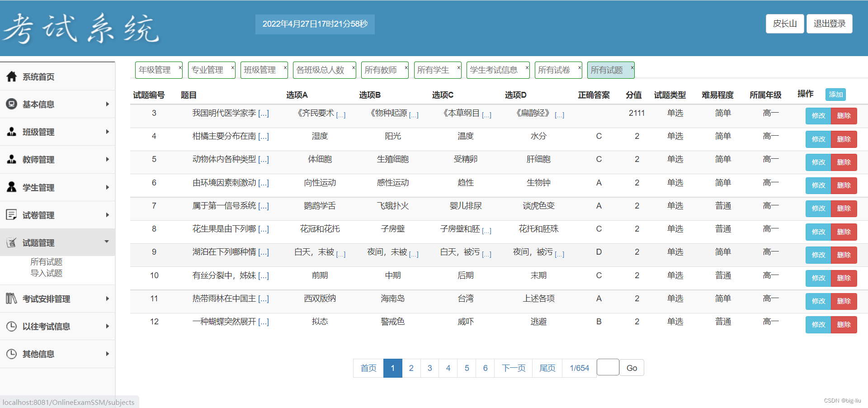Expand the 以往考试信息 menu arrow
Image resolution: width=868 pixels, height=408 pixels.
107,326
